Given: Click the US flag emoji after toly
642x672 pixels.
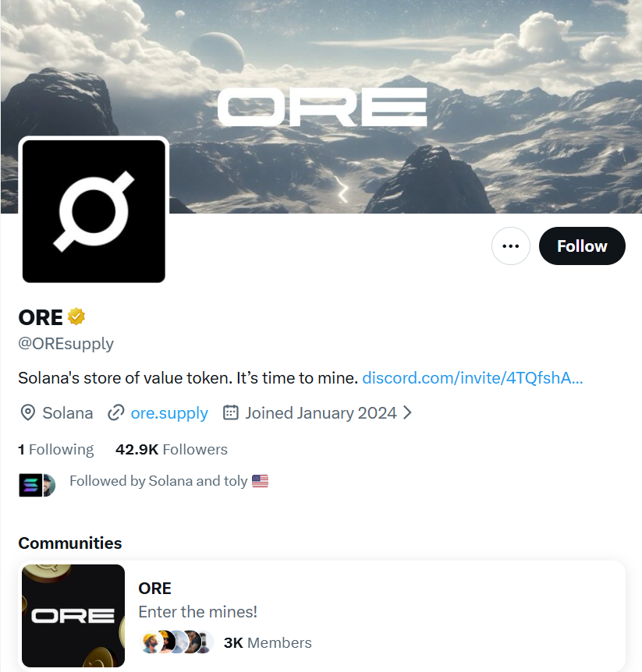Looking at the screenshot, I should 260,481.
